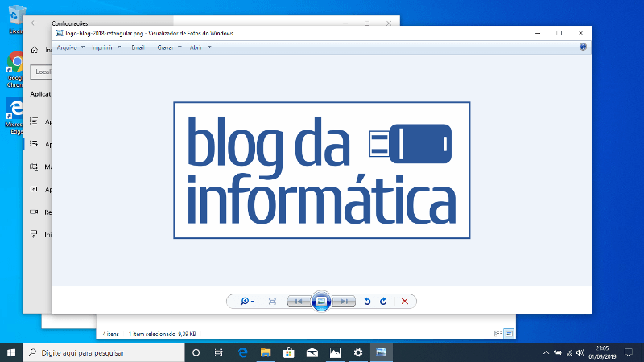Launch Edge from the taskbar
644x362 pixels.
243,352
